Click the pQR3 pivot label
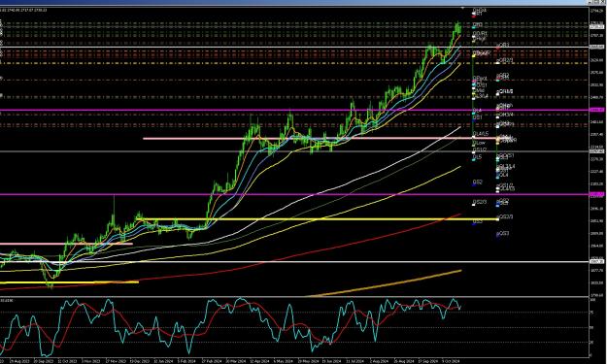Viewport: 607px width, 364px height. coord(503,46)
